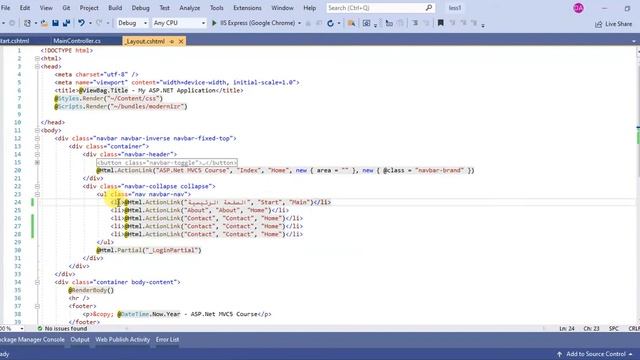Collapse the head section on line 3
This screenshot has height=360, width=640.
tap(37, 67)
